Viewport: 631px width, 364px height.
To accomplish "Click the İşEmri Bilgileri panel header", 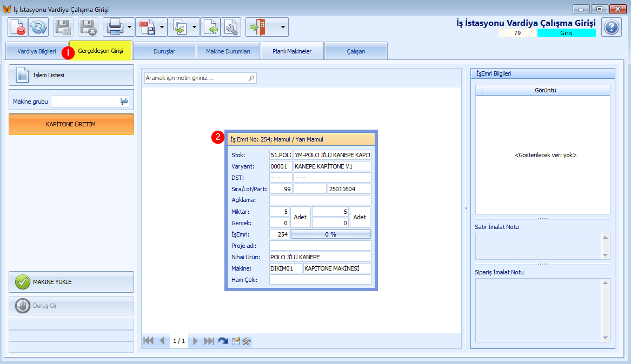I will pos(542,73).
